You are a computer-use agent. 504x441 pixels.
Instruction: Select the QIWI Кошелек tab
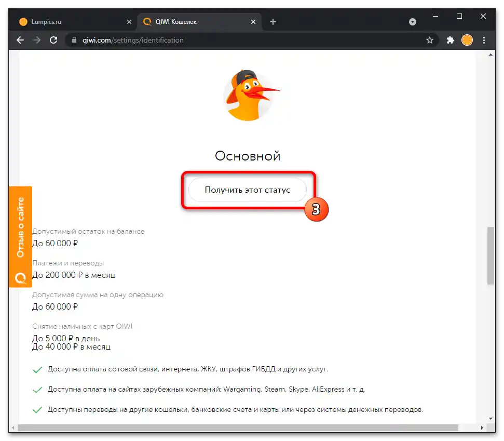(x=199, y=22)
